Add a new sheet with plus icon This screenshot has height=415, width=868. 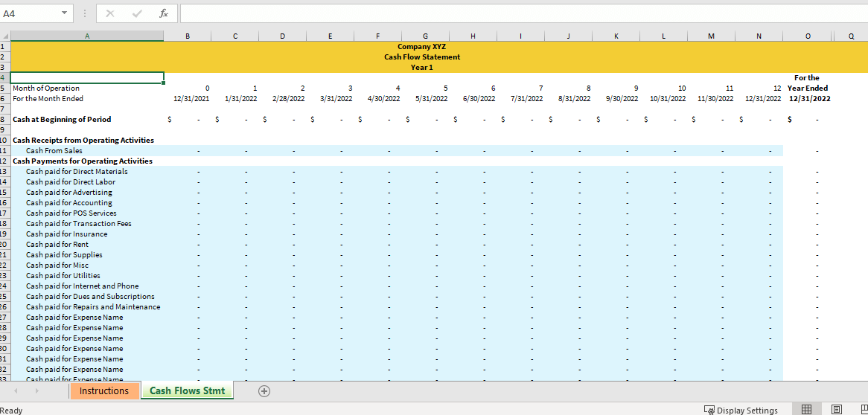click(264, 391)
